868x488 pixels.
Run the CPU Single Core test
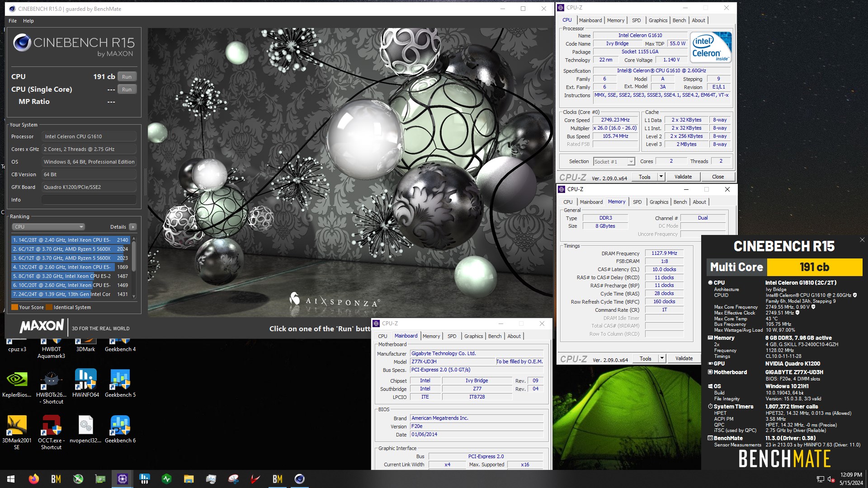[x=127, y=89]
